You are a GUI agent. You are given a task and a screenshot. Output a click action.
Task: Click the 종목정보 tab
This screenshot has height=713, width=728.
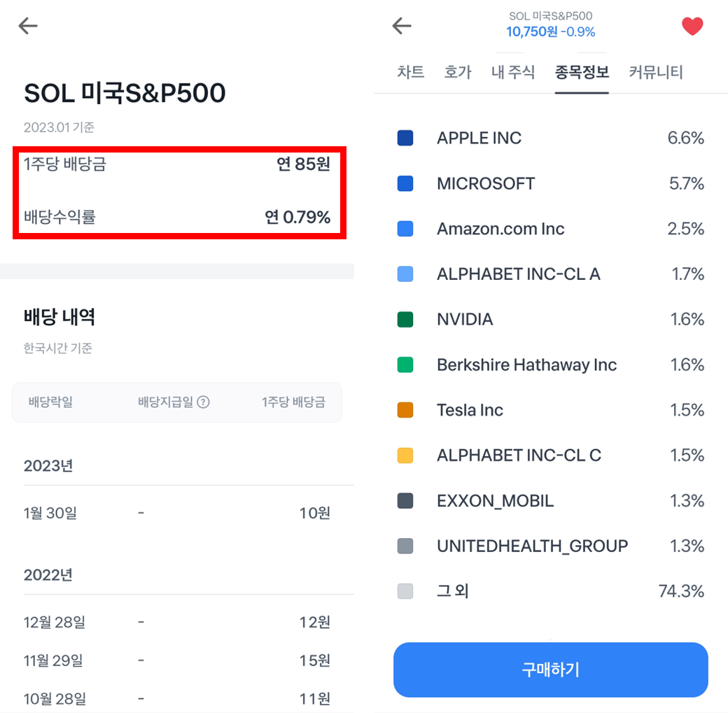[582, 71]
